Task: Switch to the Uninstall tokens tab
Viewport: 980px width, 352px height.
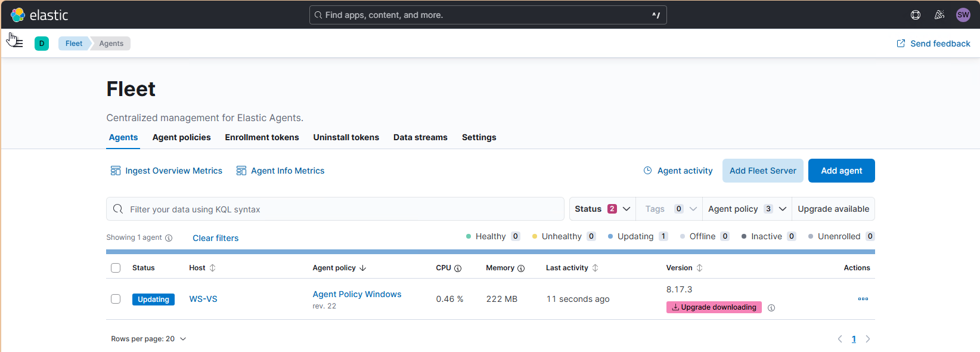Action: [346, 137]
